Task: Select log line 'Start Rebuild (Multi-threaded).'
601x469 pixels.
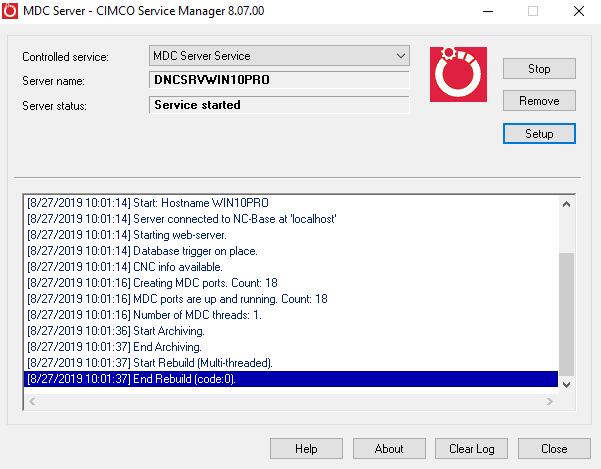Action: click(x=291, y=363)
